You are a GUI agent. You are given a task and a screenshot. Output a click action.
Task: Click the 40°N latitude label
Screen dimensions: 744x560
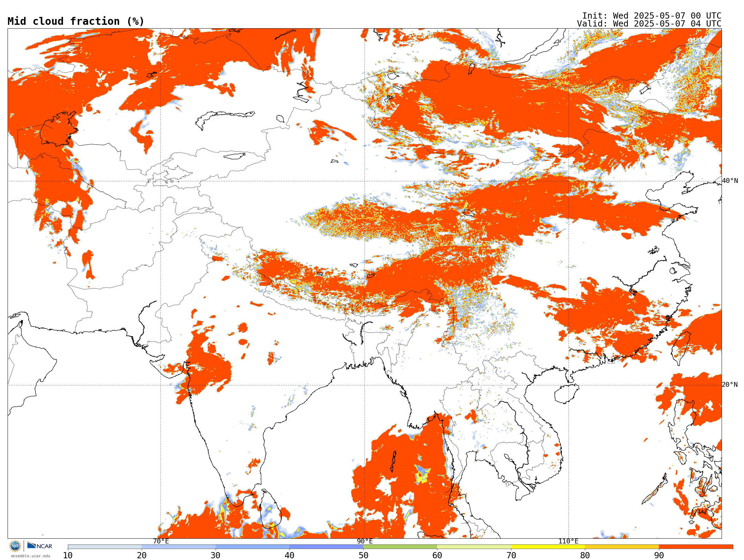[x=730, y=180]
